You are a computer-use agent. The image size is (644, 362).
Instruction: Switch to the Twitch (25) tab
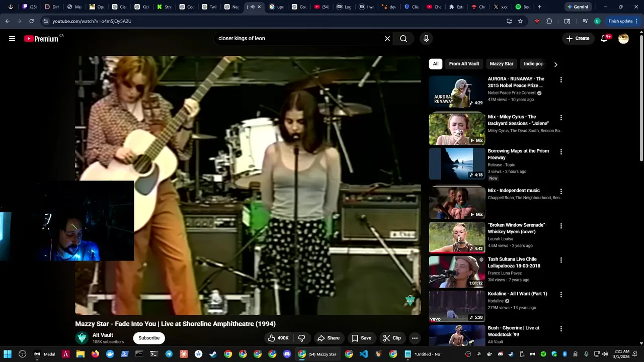coord(30,7)
